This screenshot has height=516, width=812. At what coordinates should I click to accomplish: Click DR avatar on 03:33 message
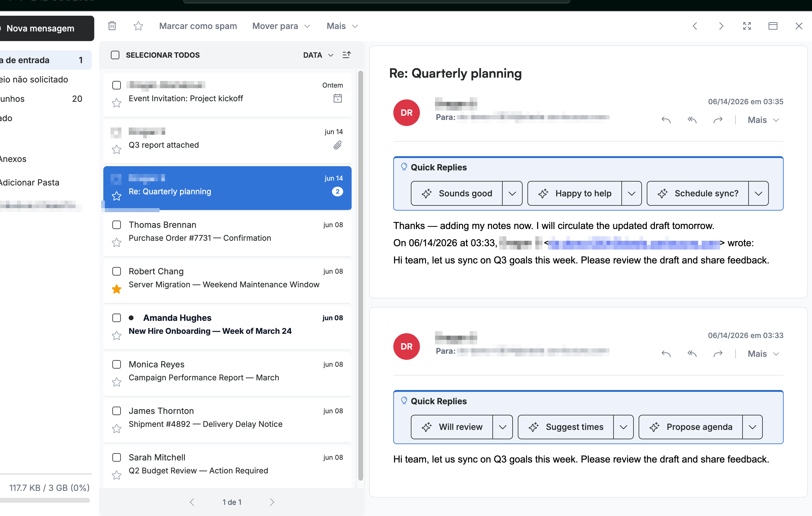(406, 346)
